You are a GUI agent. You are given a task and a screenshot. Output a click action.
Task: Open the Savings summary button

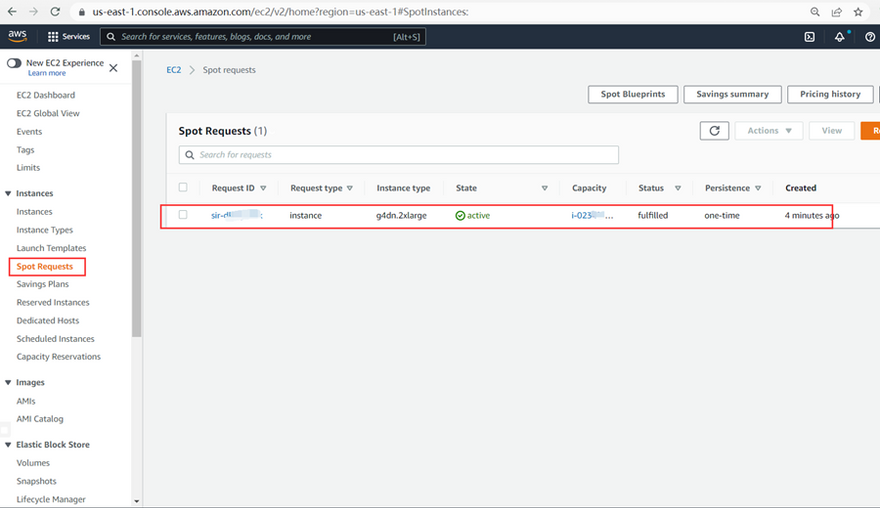coord(732,94)
